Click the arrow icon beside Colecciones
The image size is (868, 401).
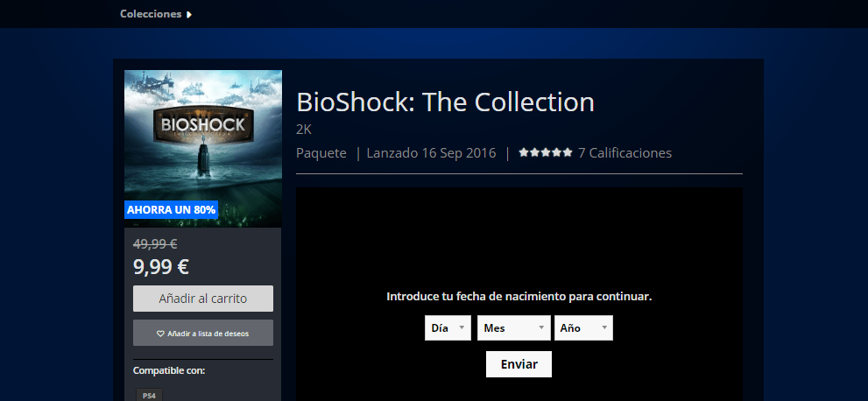[x=189, y=14]
